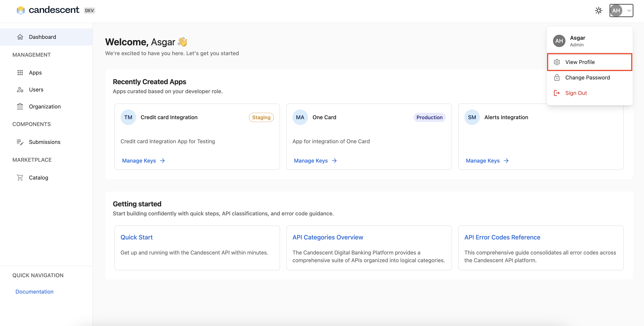Select View Profile from user menu
Viewport: 644px width, 326px height.
click(x=580, y=62)
